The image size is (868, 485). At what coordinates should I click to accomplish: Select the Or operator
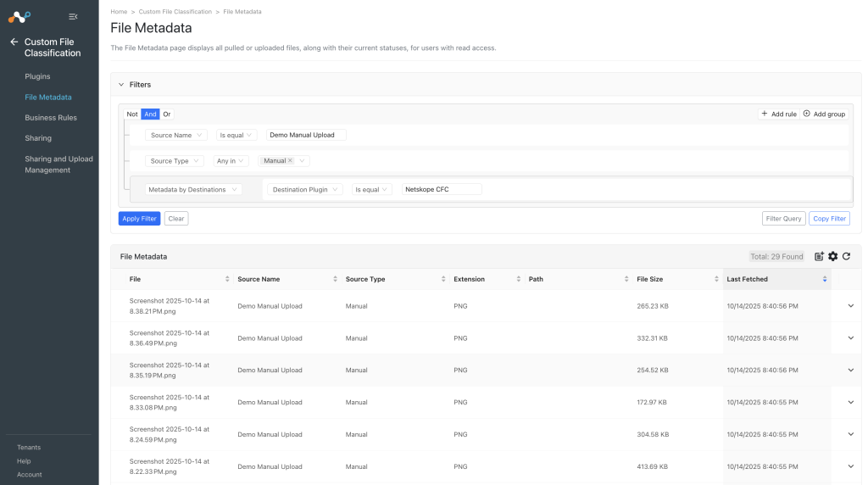[167, 114]
